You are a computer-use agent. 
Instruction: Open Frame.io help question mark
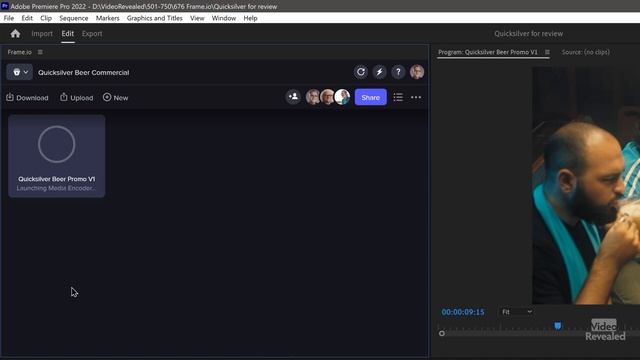(398, 72)
